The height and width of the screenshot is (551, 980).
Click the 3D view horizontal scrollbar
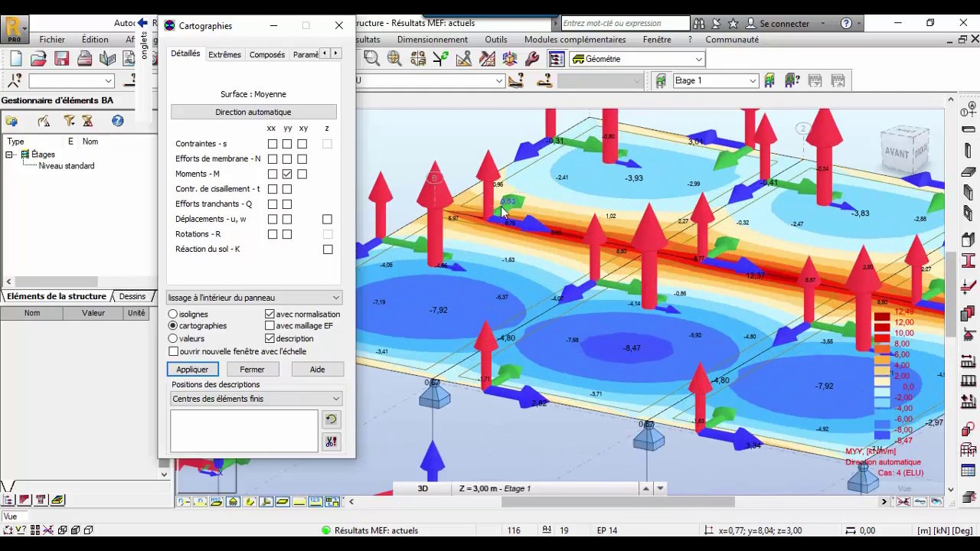point(618,502)
